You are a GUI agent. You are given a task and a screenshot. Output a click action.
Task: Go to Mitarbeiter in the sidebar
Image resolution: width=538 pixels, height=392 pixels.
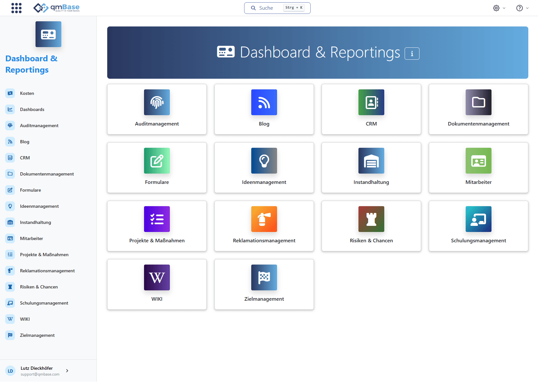32,238
